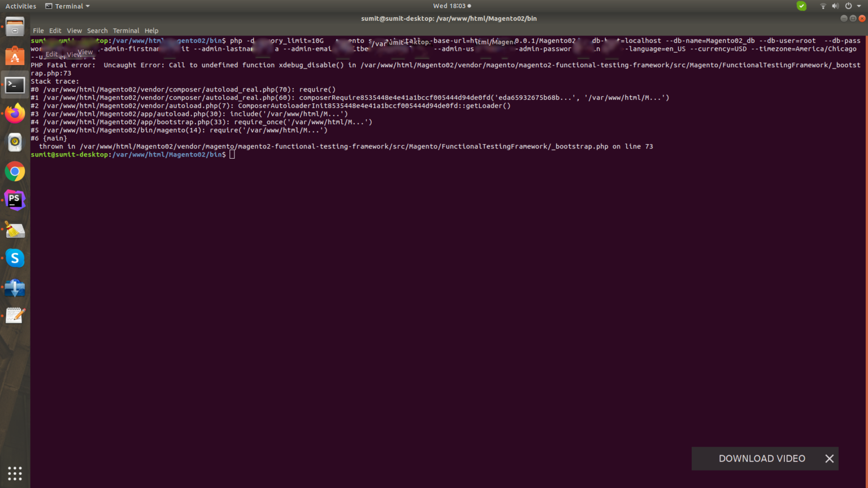Open the Terminal app menu in top bar
This screenshot has height=488, width=868.
[67, 6]
